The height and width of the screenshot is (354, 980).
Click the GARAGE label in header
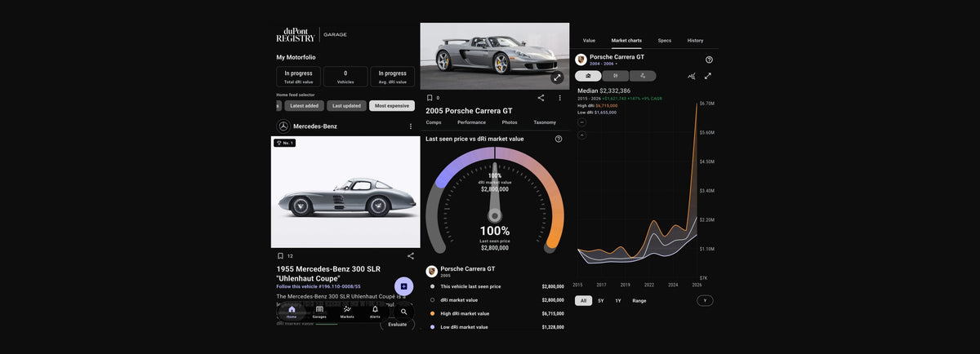tap(336, 35)
